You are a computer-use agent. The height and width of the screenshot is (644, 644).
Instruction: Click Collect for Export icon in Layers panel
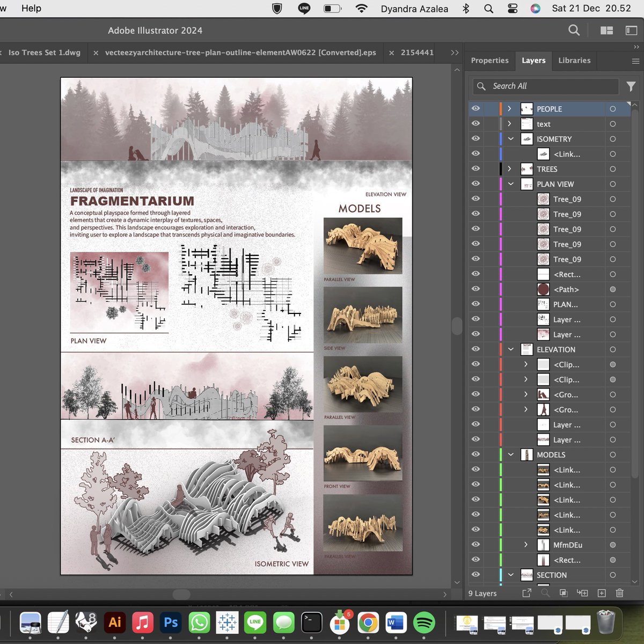point(527,593)
